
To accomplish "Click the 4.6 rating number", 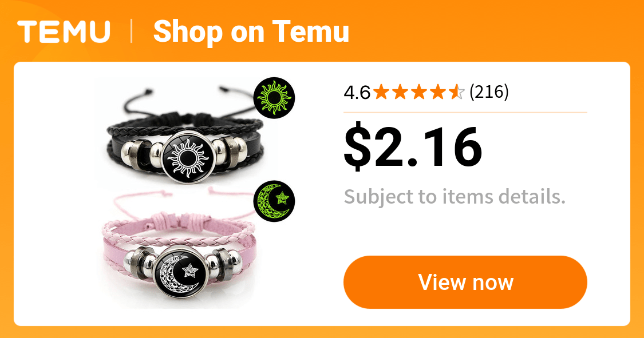I will pos(357,93).
